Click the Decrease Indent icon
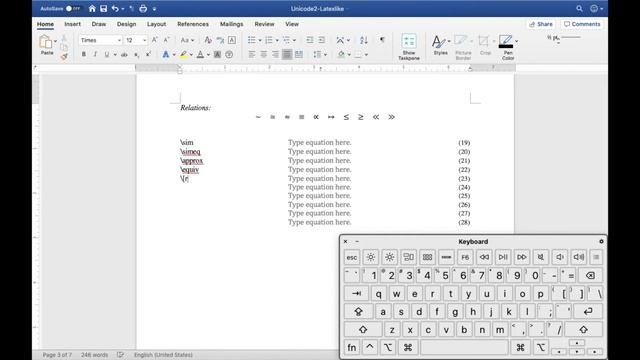640x360 pixels. tap(310, 40)
